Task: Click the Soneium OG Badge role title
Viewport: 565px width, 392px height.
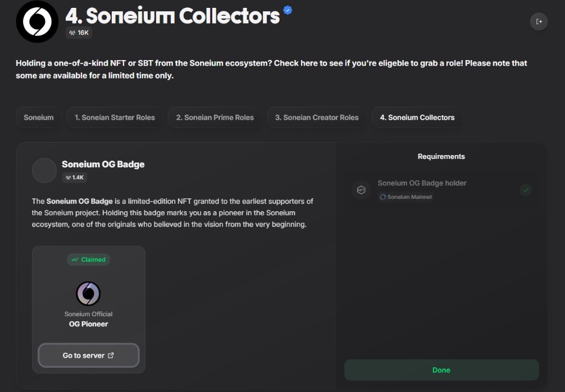Action: [x=103, y=165]
